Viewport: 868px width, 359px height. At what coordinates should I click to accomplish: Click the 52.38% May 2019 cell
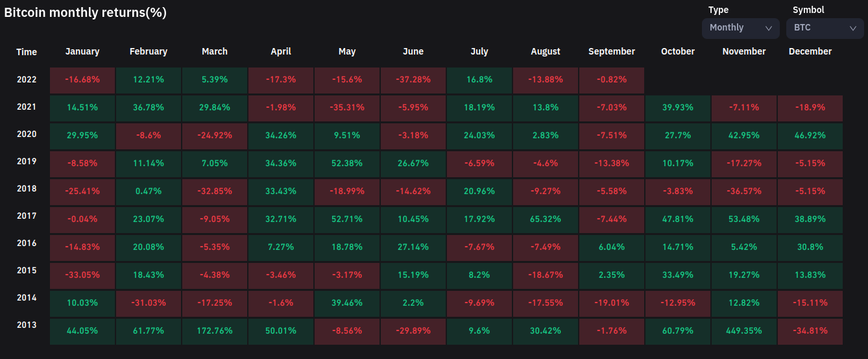click(347, 164)
